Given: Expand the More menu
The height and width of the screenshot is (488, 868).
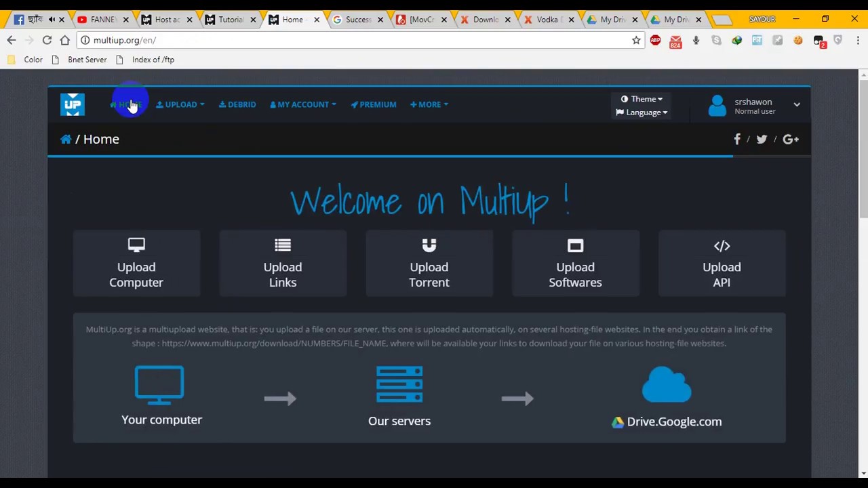Looking at the screenshot, I should [429, 104].
